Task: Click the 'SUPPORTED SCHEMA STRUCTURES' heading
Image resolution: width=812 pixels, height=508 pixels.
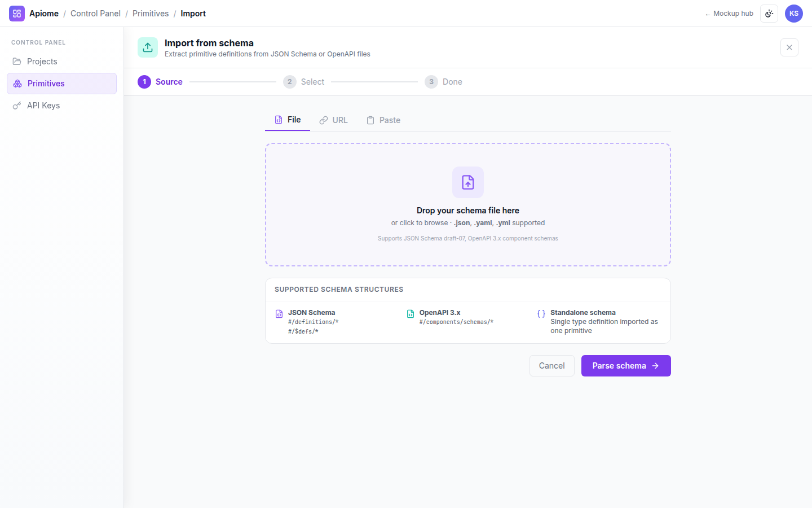Action: click(x=339, y=290)
